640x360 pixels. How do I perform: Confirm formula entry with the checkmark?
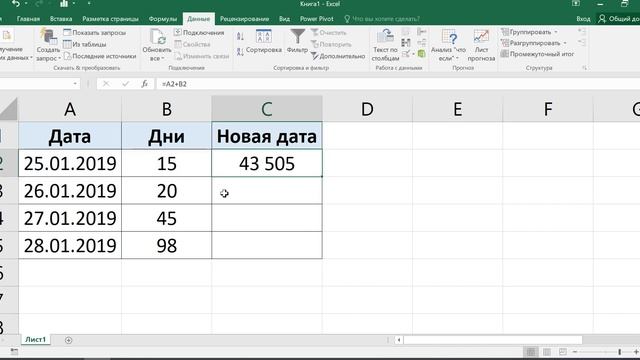125,84
